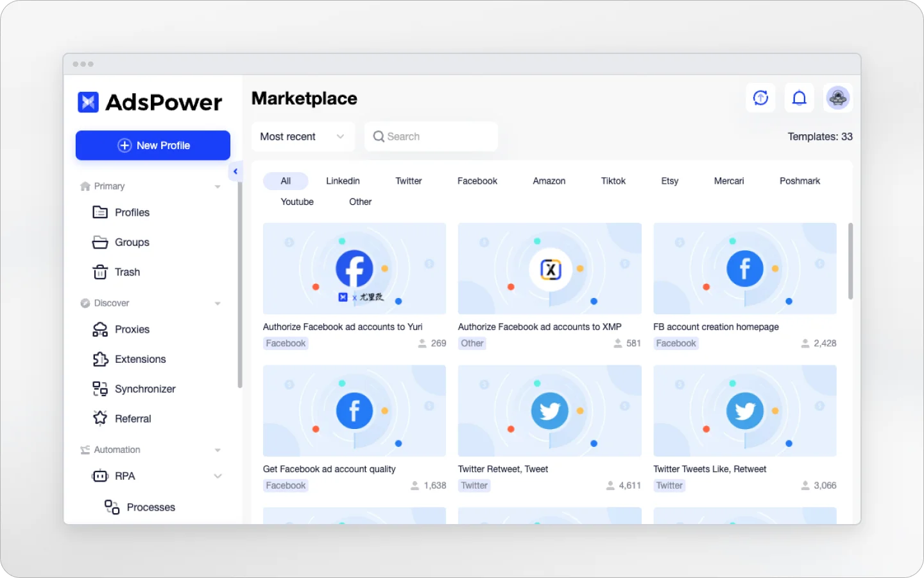The width and height of the screenshot is (924, 578).
Task: Open the Extensions puzzle icon
Action: [100, 359]
